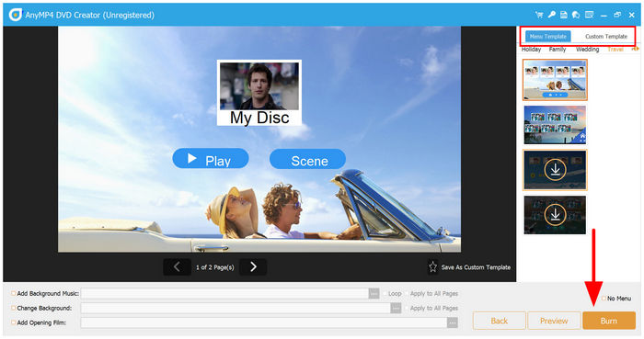Image resolution: width=644 pixels, height=339 pixels.
Task: Browse for background image file
Action: (x=396, y=308)
